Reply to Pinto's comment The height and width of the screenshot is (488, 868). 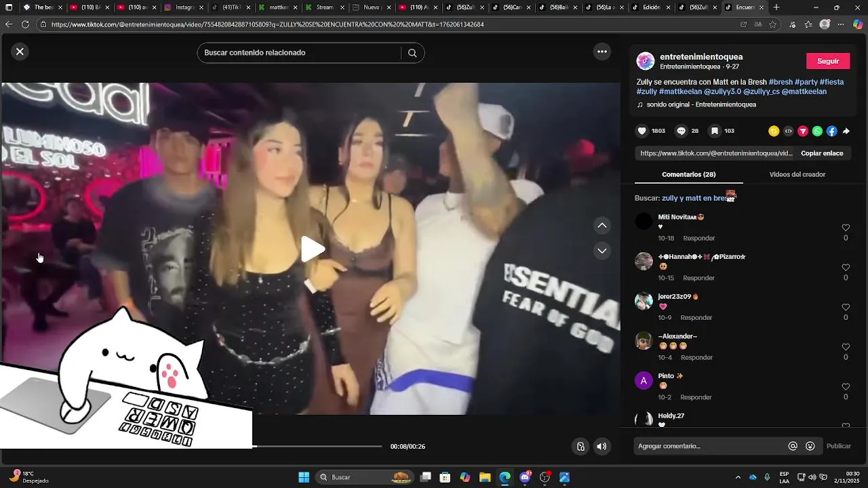click(x=696, y=397)
